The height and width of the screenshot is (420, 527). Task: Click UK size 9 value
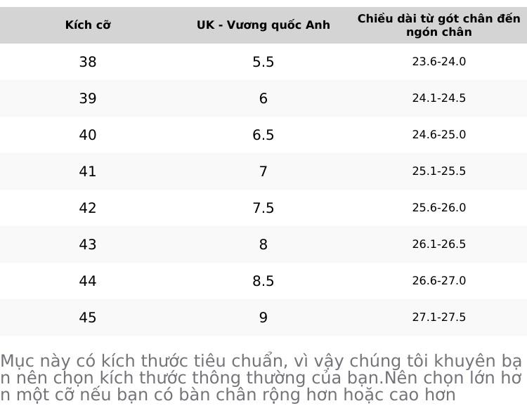pyautogui.click(x=263, y=317)
